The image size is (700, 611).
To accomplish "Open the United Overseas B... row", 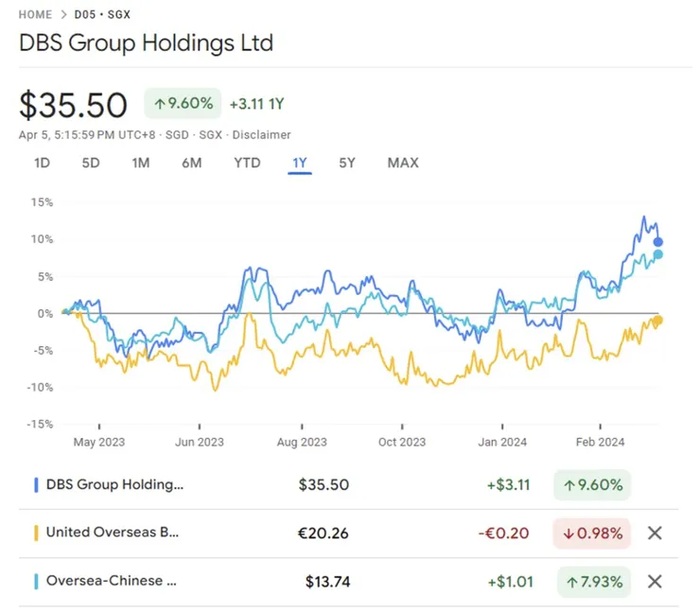I will point(348,532).
